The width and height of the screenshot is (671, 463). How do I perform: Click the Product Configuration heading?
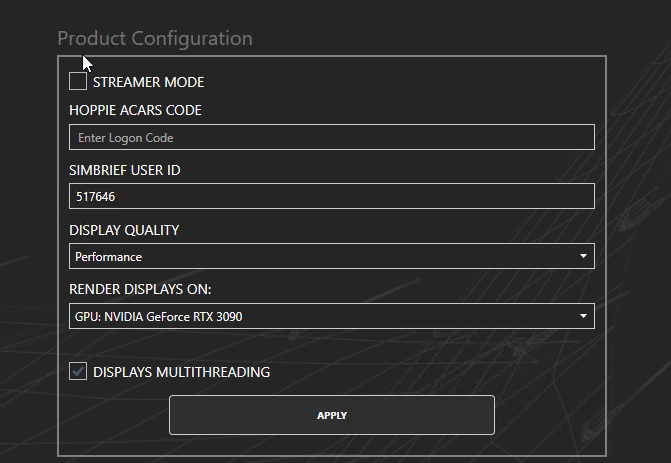click(155, 39)
